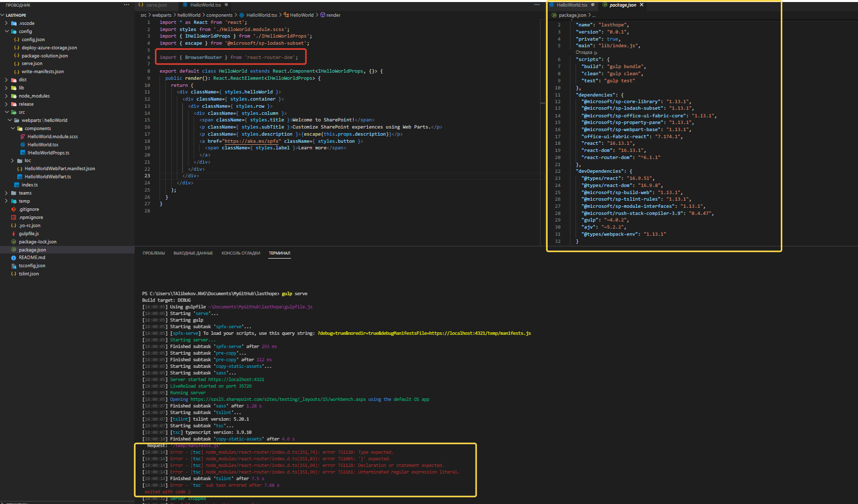Image resolution: width=858 pixels, height=504 pixels.
Task: Select the ТЕРМИНАЛ panel tab
Action: (x=279, y=253)
